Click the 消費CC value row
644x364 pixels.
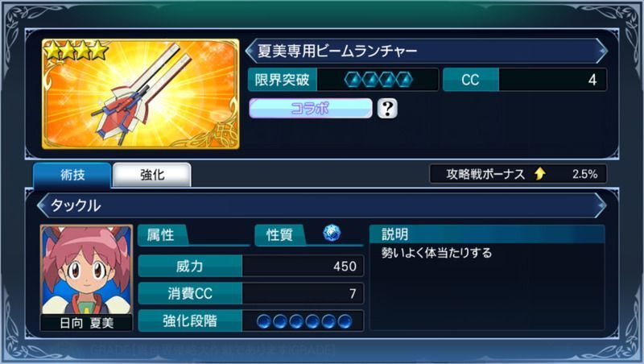[x=251, y=293]
